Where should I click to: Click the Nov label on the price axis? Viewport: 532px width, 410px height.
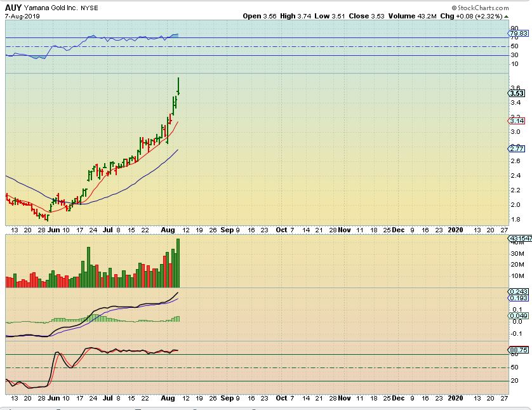pyautogui.click(x=343, y=230)
